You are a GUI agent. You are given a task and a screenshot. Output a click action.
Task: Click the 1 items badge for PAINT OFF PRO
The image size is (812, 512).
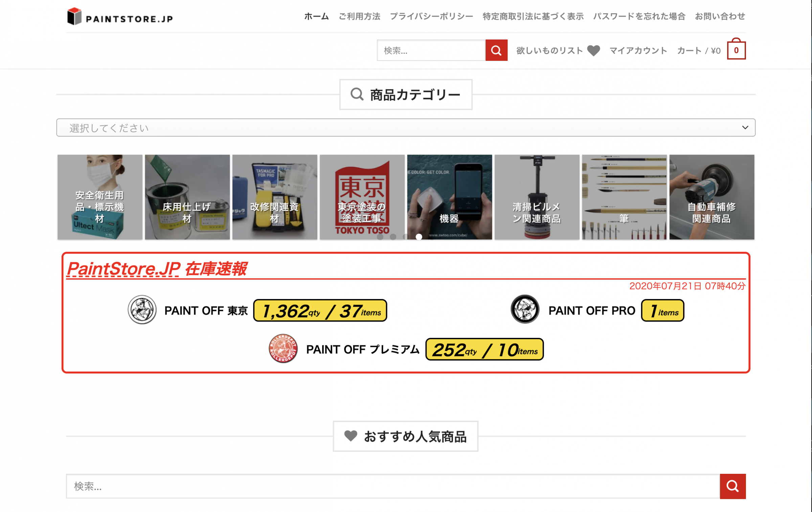pyautogui.click(x=662, y=310)
